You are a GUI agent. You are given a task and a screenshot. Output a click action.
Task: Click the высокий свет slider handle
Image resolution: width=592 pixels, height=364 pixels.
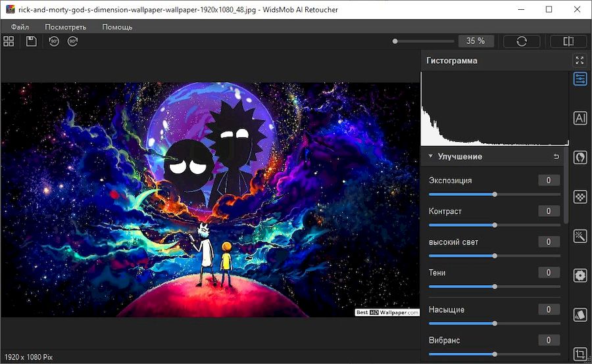(x=495, y=256)
